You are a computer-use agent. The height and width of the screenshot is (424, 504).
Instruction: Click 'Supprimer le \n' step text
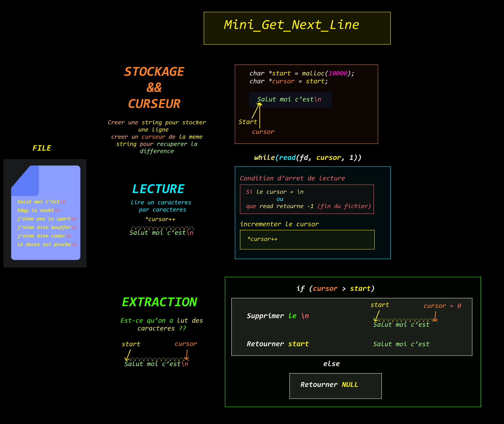click(278, 316)
